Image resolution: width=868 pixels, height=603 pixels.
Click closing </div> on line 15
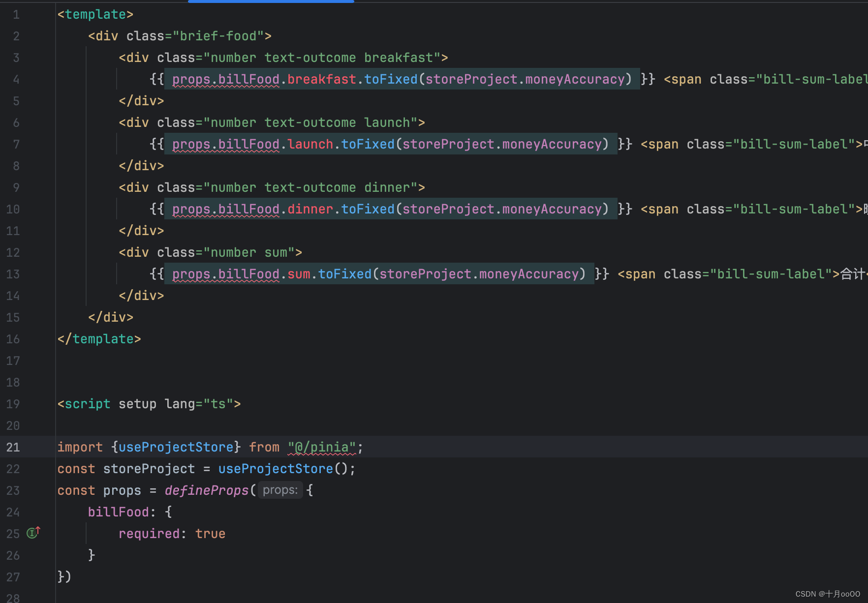click(111, 317)
